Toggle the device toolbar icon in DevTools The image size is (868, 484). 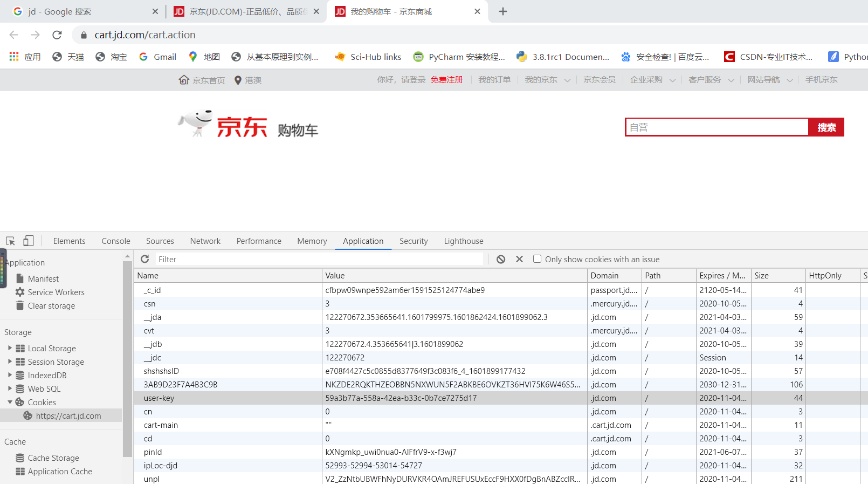click(28, 241)
